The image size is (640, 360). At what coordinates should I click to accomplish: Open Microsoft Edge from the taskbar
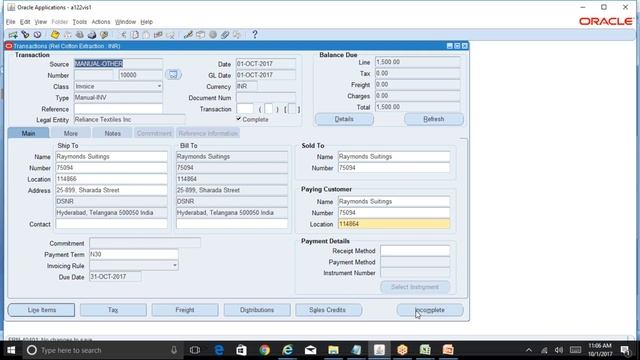(219, 350)
